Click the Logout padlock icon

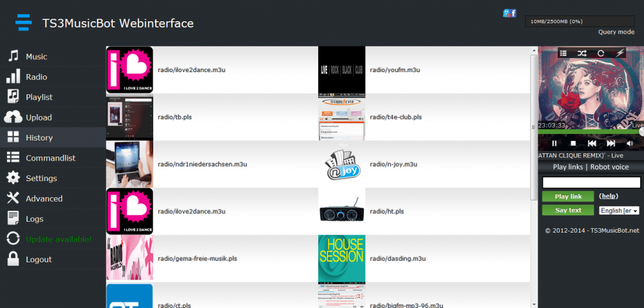coord(13,259)
